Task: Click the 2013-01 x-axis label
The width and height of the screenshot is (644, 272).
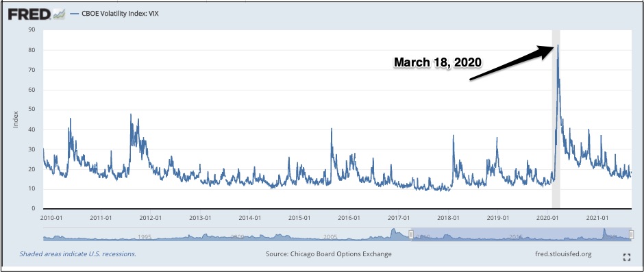Action: [x=200, y=217]
